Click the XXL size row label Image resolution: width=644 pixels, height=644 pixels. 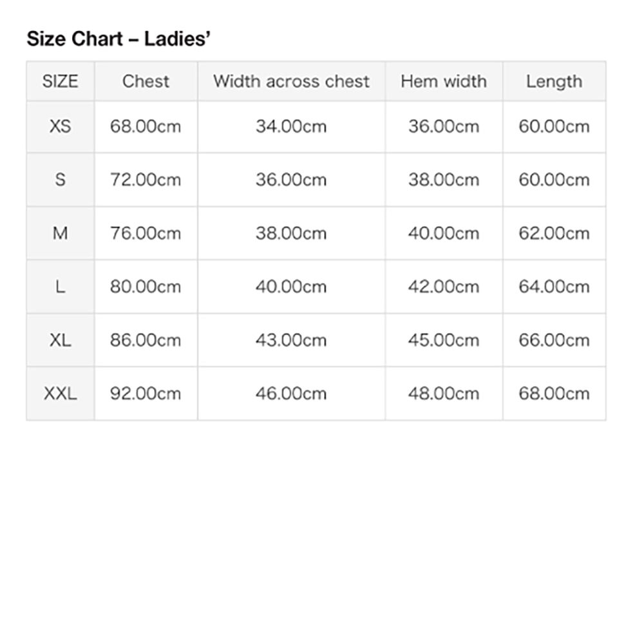(x=61, y=393)
